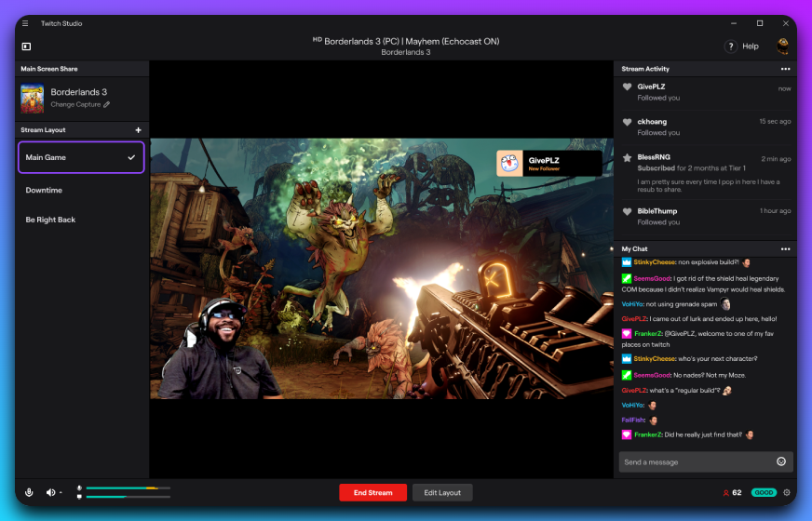This screenshot has width=812, height=521.
Task: Open the Help question mark icon
Action: pyautogui.click(x=731, y=47)
